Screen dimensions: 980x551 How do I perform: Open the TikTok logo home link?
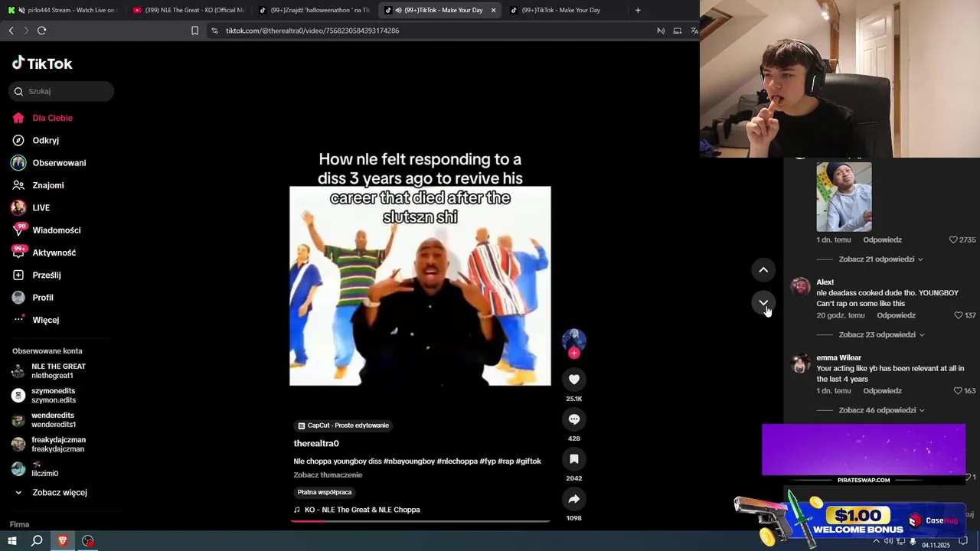point(42,64)
